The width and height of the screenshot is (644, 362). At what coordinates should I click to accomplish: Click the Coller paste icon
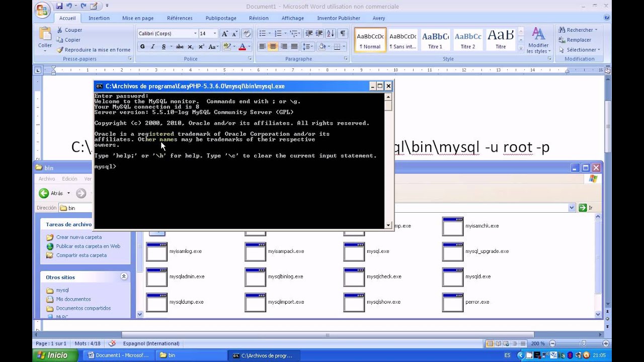click(45, 34)
